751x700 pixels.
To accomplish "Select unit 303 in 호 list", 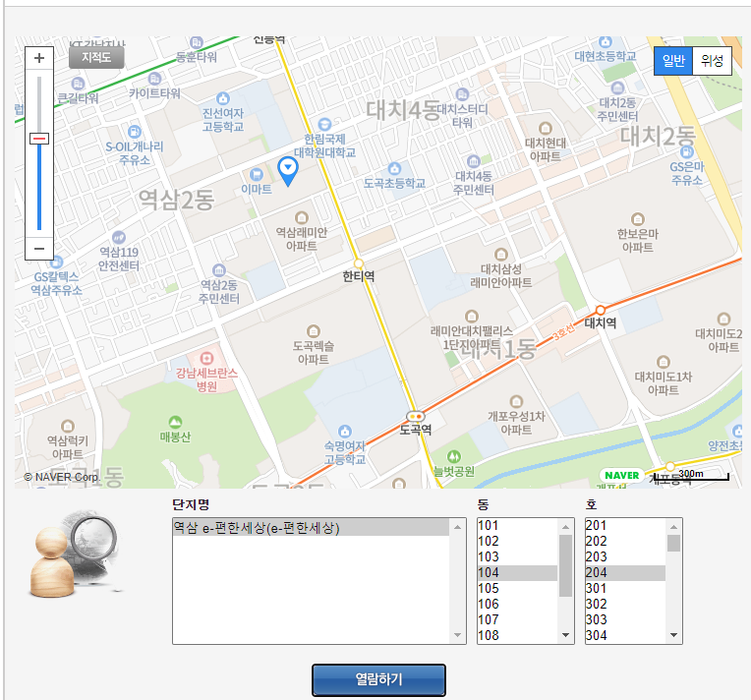I will [625, 620].
